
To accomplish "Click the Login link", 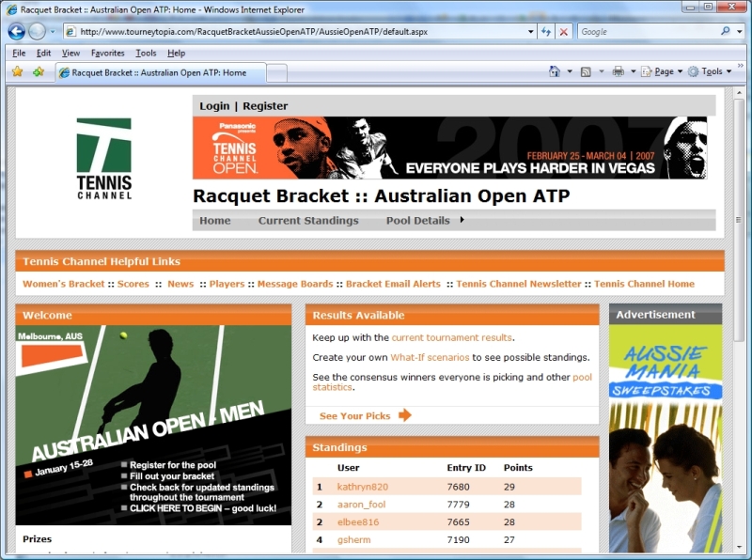I will tap(214, 106).
